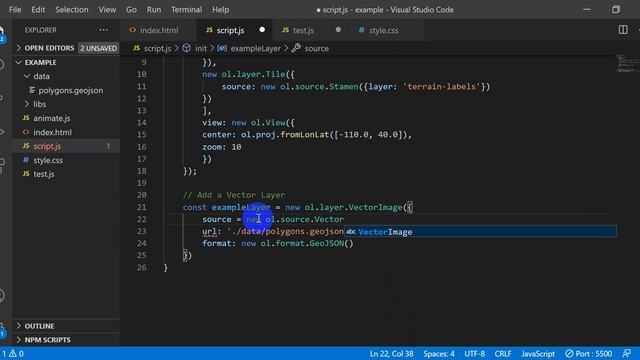This screenshot has width=640, height=360.
Task: Click JavaScript language mode status
Action: [538, 353]
